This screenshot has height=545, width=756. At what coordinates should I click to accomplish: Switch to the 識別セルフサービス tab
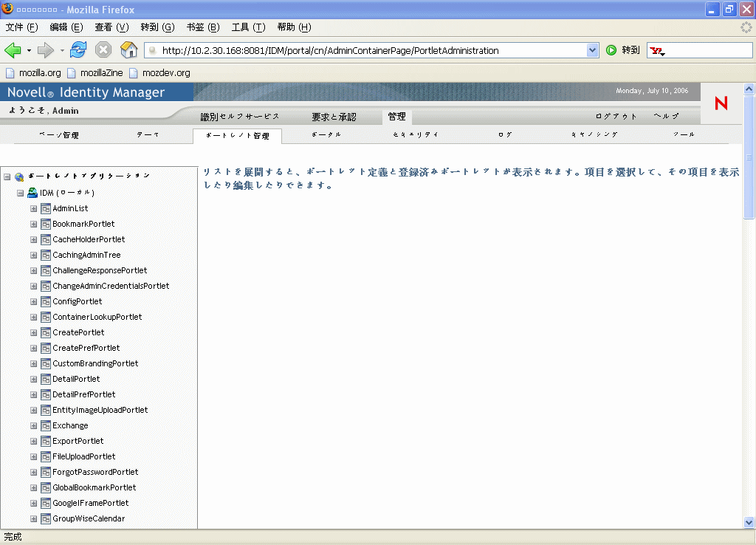[240, 117]
